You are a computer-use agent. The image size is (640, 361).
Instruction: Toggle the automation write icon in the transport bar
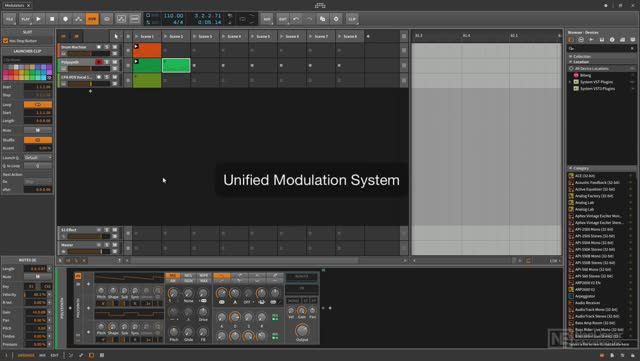coord(78,19)
